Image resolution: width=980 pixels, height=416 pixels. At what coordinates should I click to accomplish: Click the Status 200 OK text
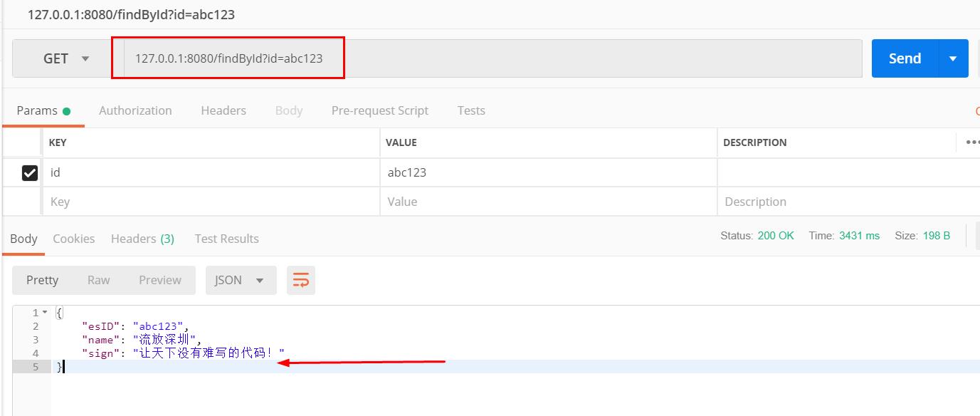tap(757, 236)
